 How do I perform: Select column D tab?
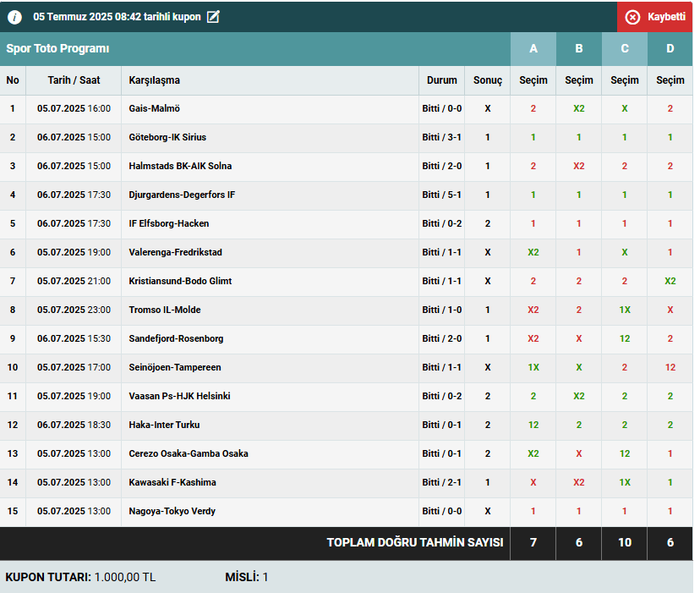[670, 49]
